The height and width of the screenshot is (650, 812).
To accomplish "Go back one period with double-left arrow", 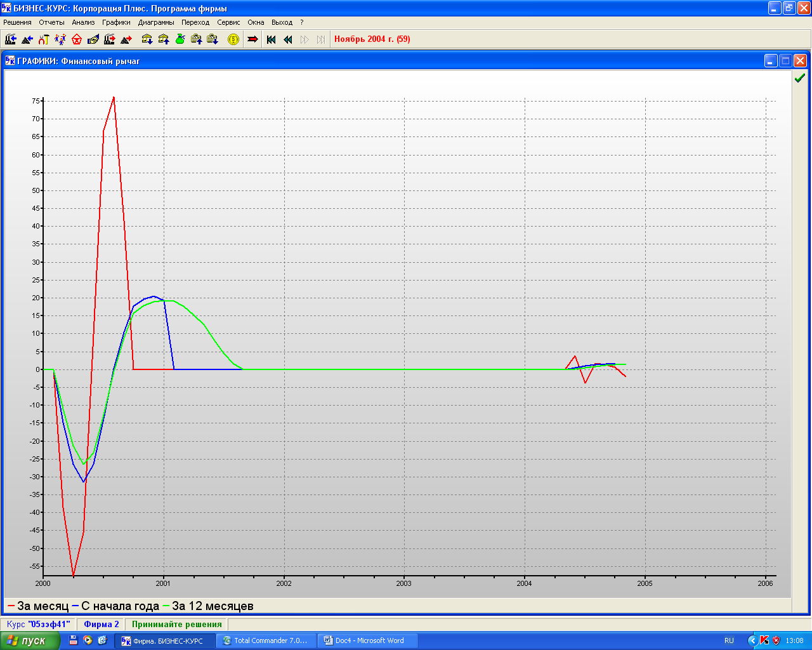I will [x=288, y=39].
